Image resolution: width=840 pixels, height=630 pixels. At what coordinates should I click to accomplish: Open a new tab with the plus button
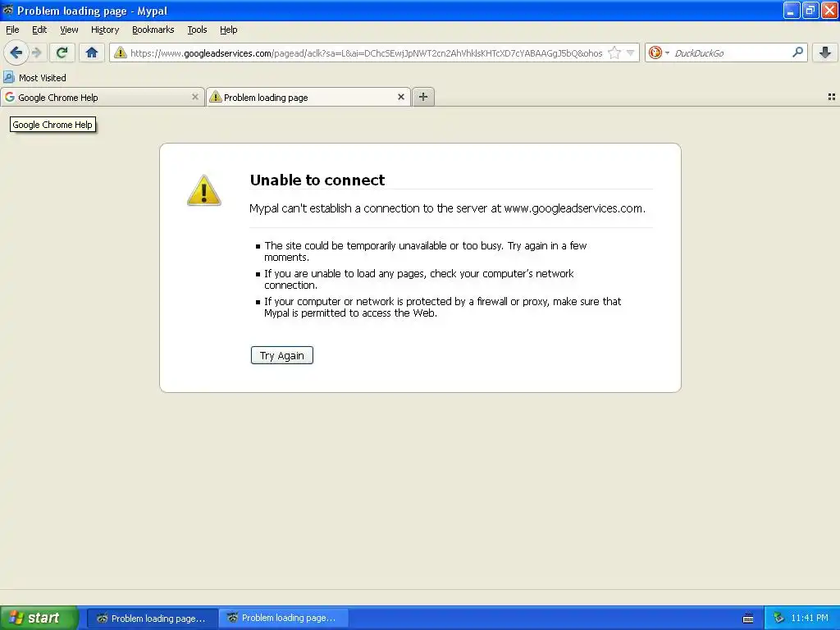(423, 97)
